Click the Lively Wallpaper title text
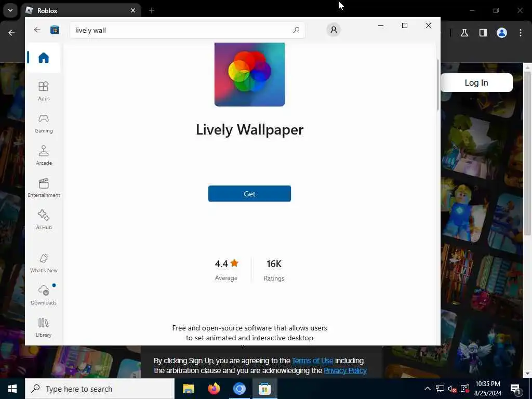The image size is (532, 399). [x=250, y=129]
